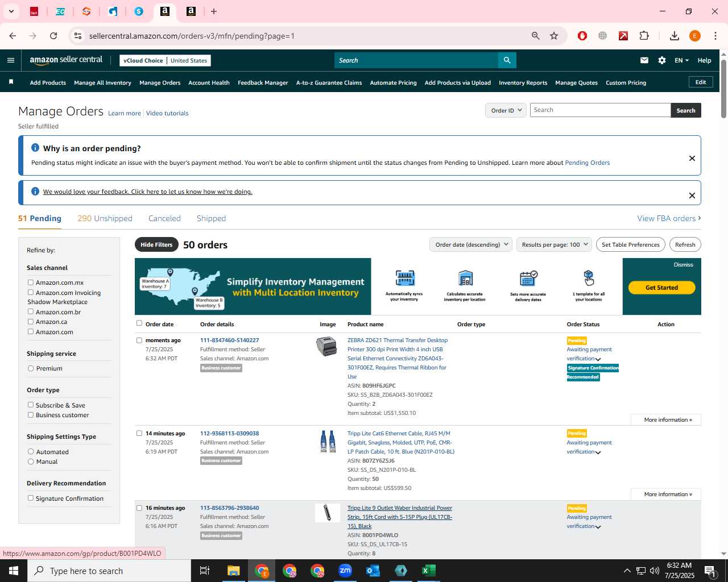Open Manage All Inventory in the nav bar

(102, 82)
